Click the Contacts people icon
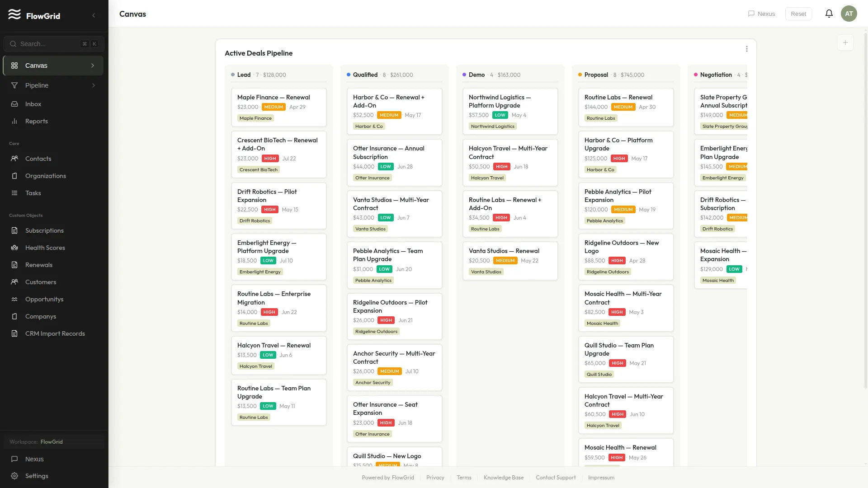 tap(14, 159)
